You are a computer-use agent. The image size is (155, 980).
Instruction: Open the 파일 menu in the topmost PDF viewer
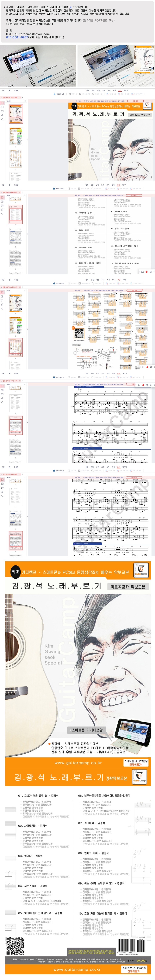3,90
